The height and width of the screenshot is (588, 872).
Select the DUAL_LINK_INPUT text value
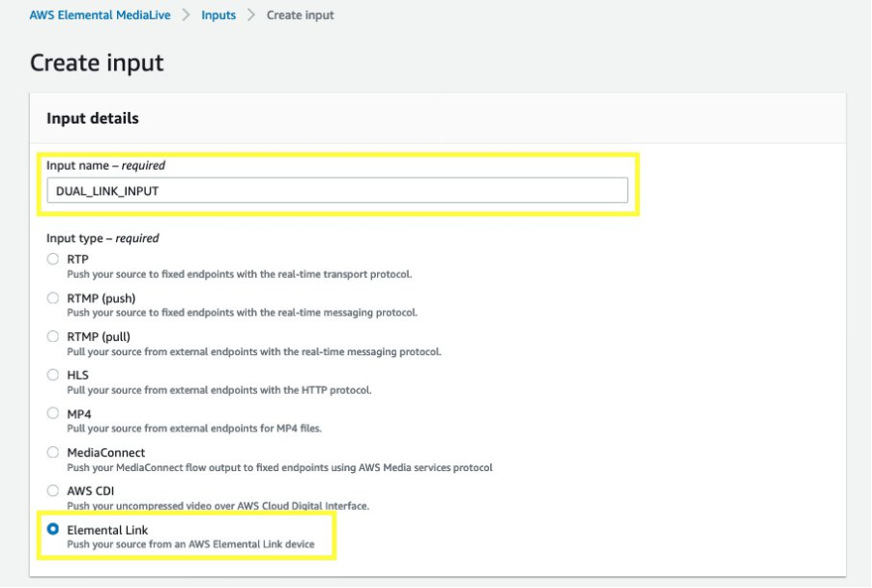(x=107, y=189)
